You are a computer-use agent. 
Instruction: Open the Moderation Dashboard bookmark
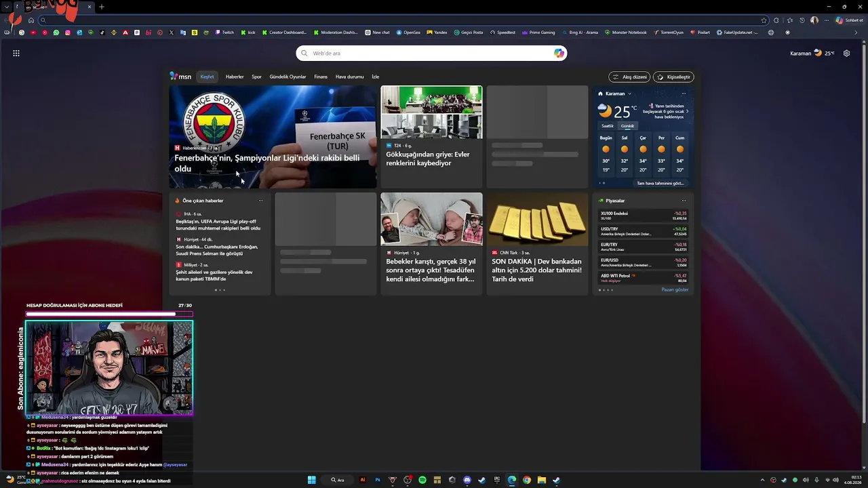(336, 33)
